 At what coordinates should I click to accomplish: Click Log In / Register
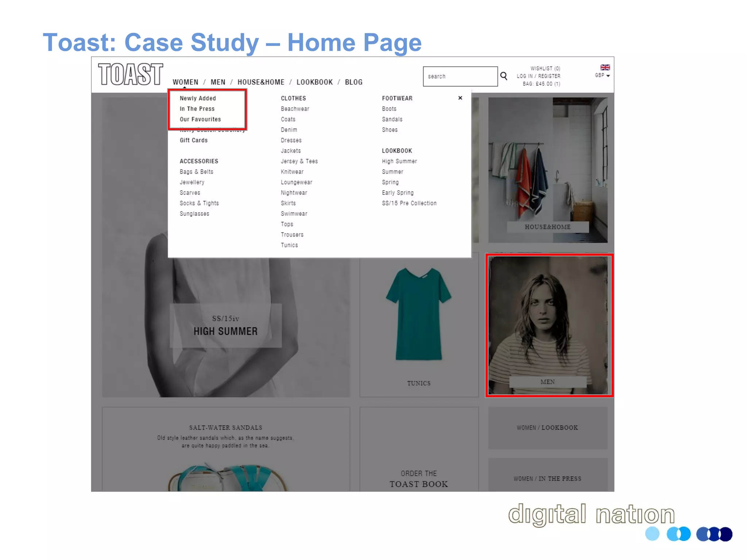pyautogui.click(x=538, y=76)
